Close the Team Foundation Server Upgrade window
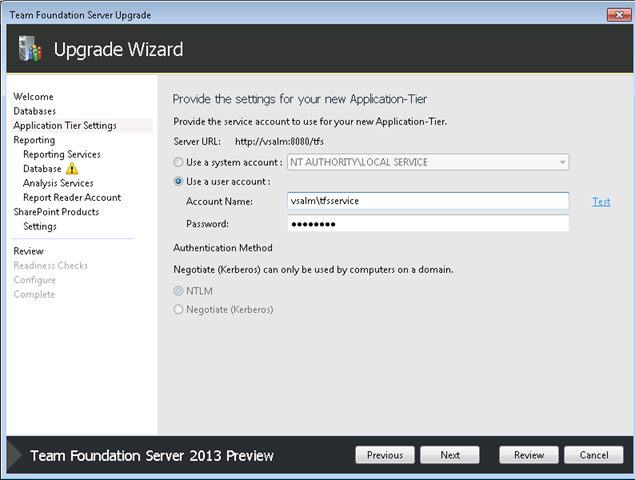This screenshot has width=635, height=480. pos(619,15)
